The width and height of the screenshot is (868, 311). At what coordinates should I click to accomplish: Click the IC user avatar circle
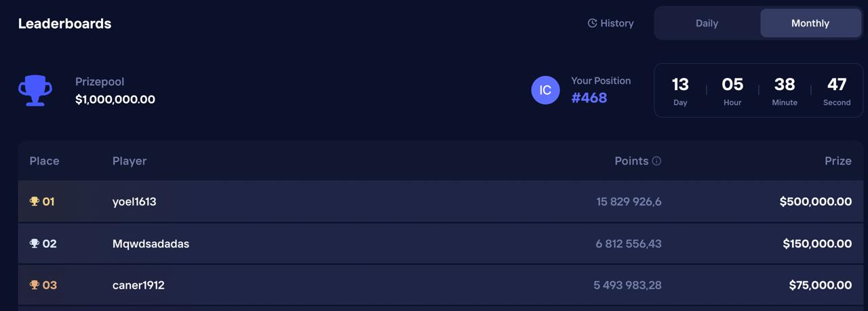click(545, 90)
